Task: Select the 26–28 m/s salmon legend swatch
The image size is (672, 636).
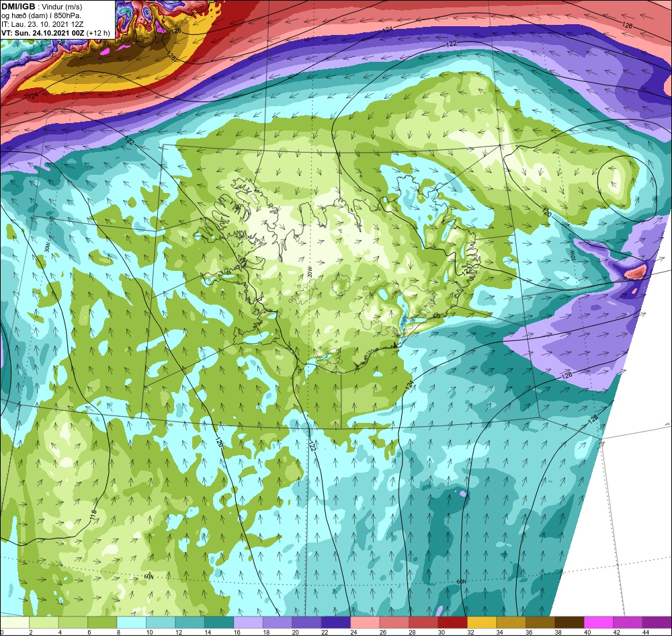Action: (394, 623)
